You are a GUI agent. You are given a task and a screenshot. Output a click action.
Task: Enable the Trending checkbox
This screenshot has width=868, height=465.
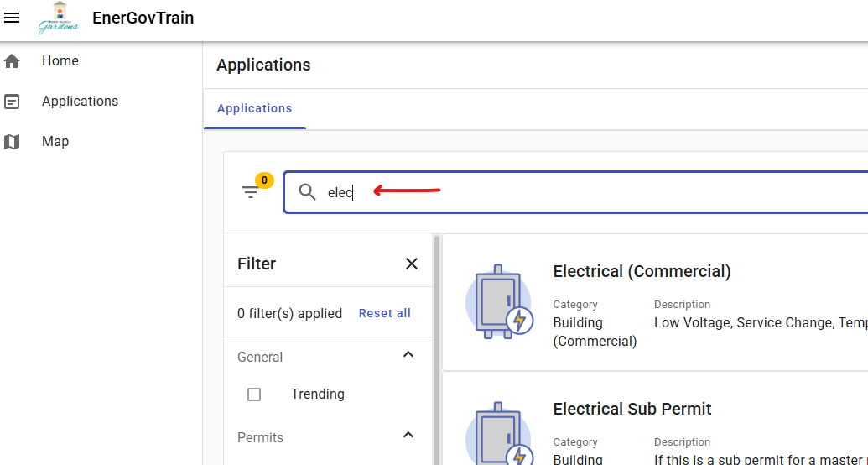[254, 394]
